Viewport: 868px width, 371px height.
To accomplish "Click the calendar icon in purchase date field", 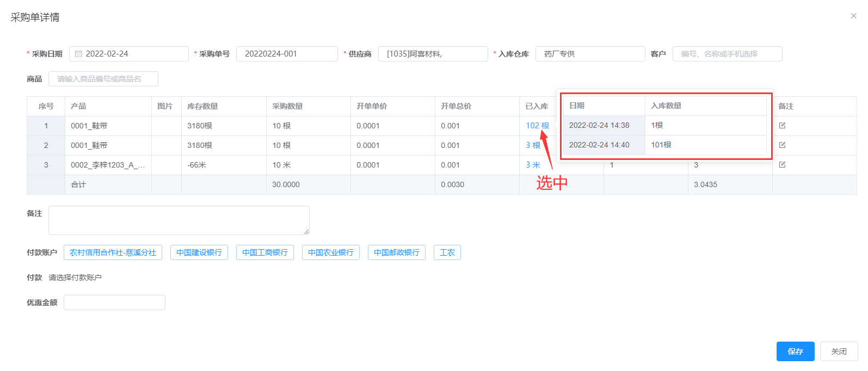I will pos(78,54).
